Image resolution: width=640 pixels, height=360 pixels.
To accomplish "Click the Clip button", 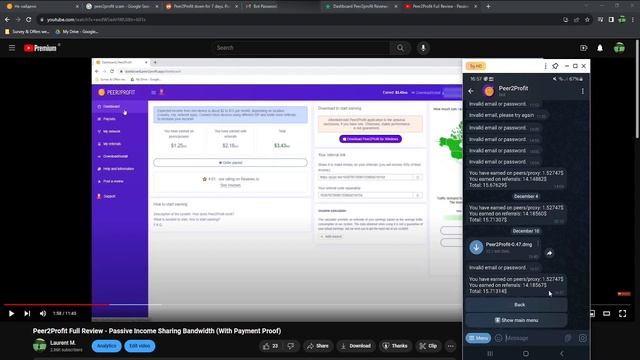I will [428, 346].
